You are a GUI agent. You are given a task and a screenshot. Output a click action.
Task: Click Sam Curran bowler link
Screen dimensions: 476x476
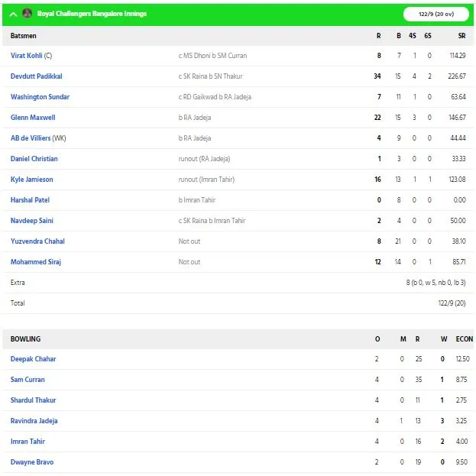(28, 380)
